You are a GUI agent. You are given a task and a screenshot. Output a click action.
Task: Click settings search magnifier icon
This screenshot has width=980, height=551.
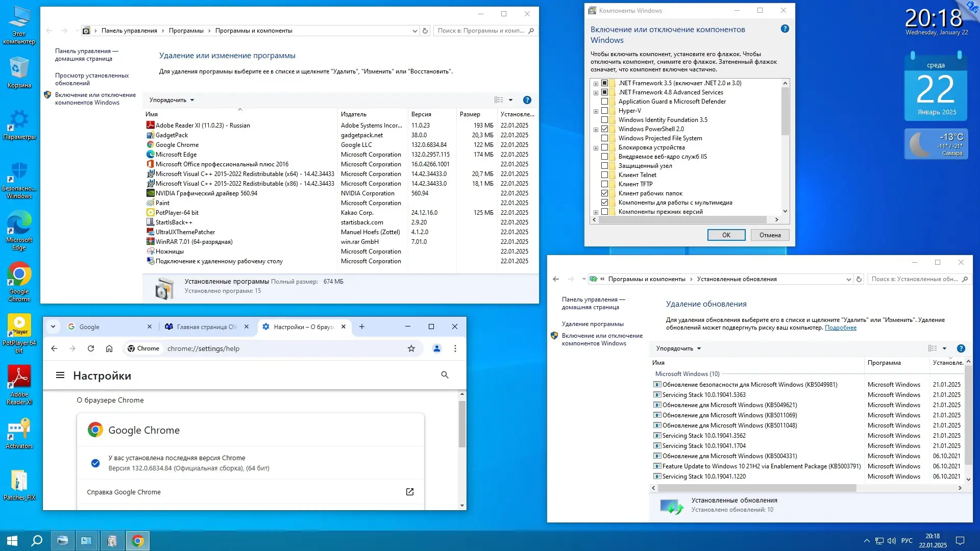click(445, 375)
